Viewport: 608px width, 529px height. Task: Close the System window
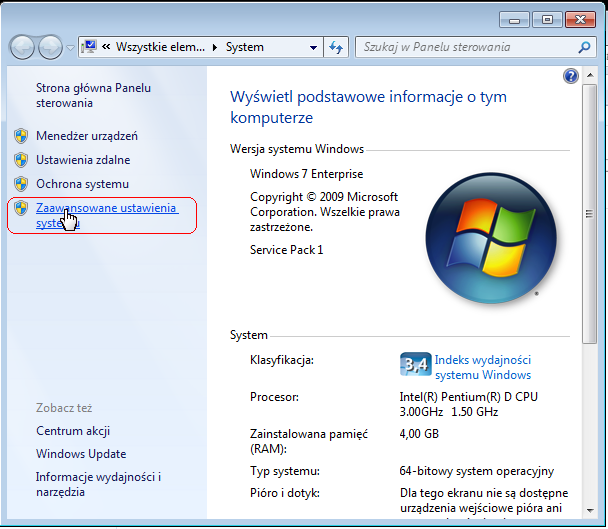pos(580,19)
